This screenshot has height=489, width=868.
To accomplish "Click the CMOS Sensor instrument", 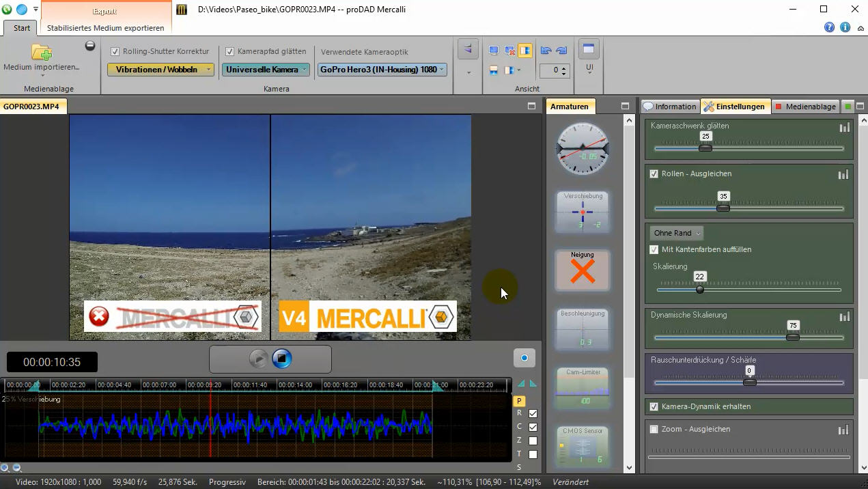I will (x=583, y=446).
